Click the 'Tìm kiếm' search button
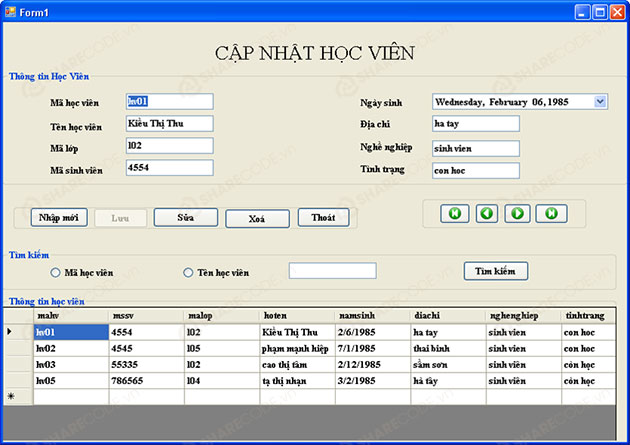 pyautogui.click(x=495, y=270)
